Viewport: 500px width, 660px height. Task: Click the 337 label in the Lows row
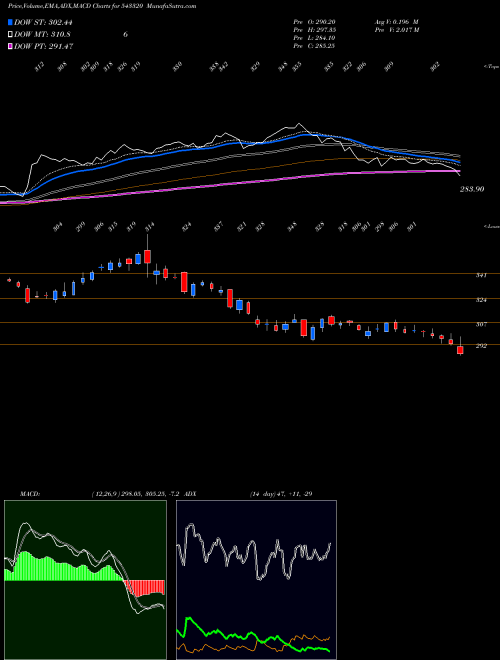pos(218,226)
